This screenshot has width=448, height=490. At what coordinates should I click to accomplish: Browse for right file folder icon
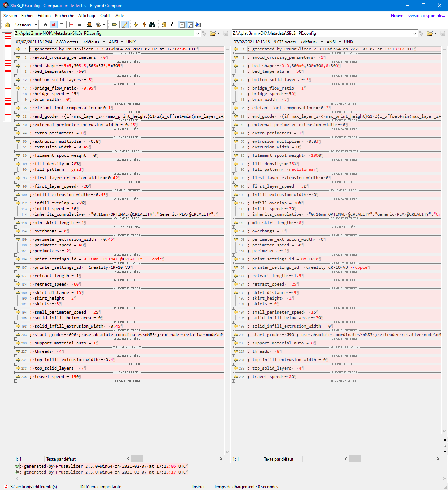click(x=430, y=34)
